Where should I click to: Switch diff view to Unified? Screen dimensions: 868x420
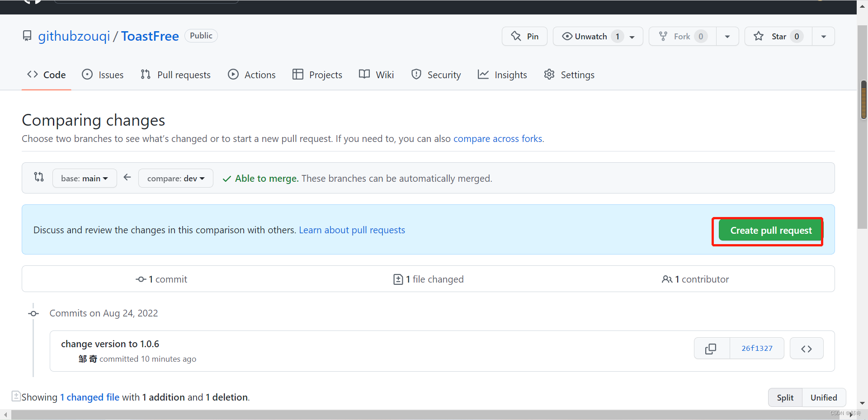824,397
